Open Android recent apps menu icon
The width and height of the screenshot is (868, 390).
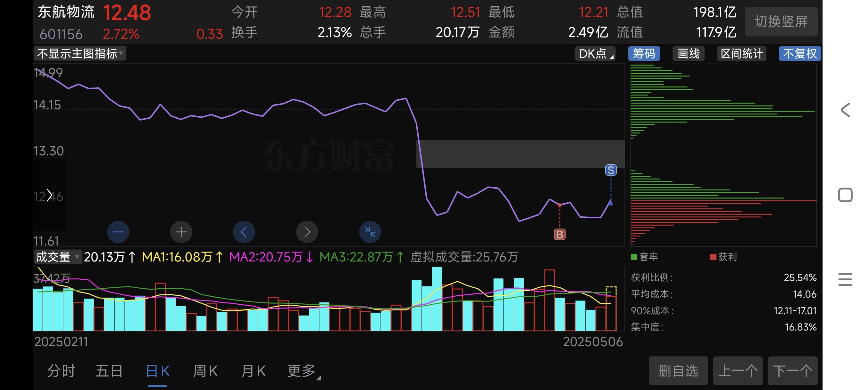pyautogui.click(x=845, y=279)
